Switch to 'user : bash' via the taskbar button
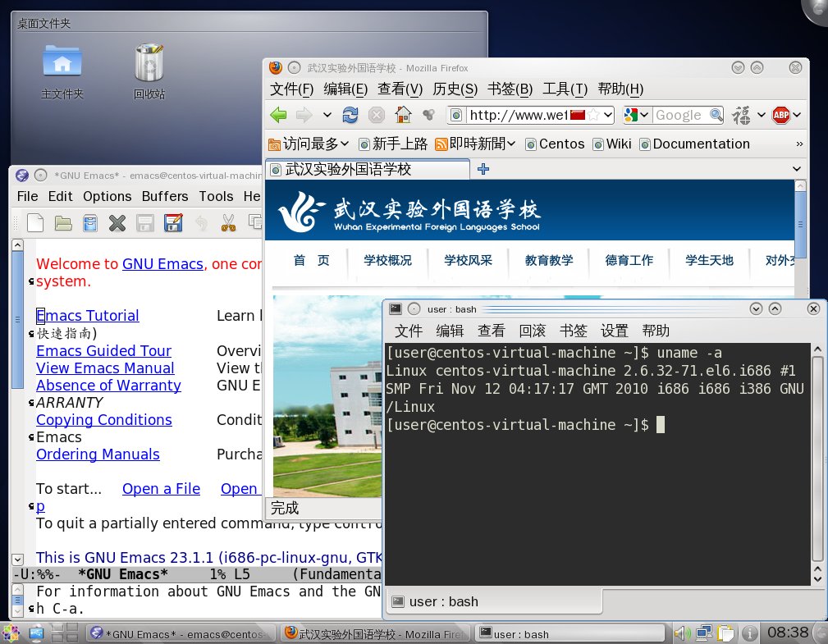 coord(570,633)
